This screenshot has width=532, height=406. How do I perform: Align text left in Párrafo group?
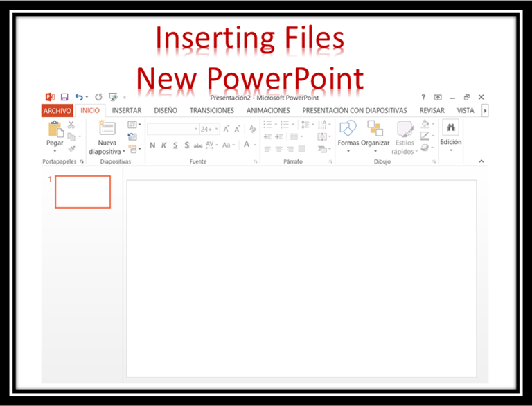click(x=267, y=149)
